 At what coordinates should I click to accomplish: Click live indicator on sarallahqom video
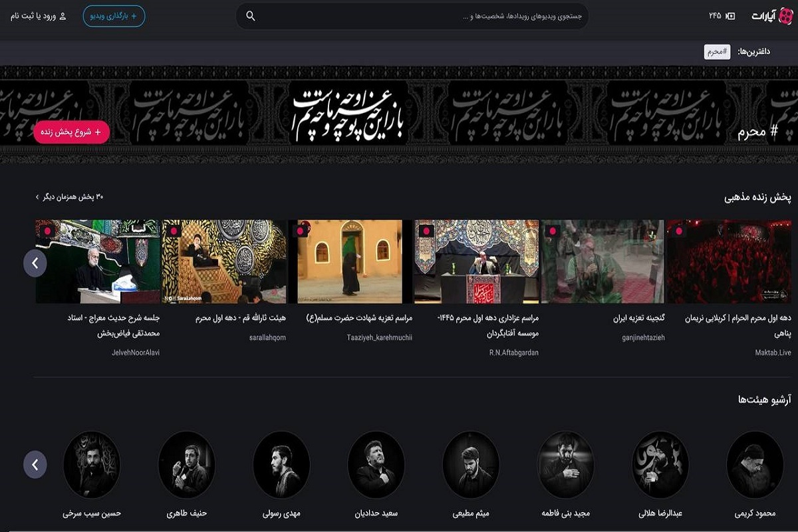pos(174,231)
